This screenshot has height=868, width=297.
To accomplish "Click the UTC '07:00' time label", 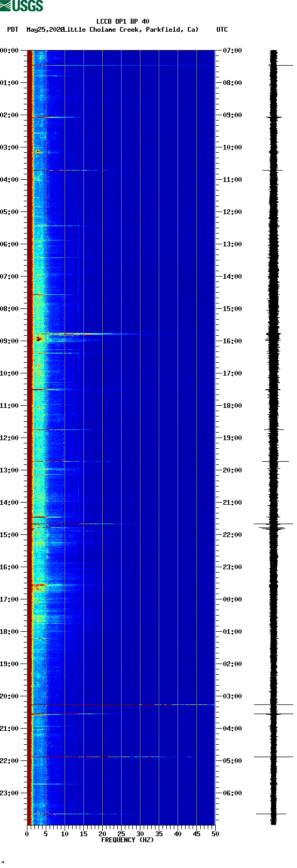I will (232, 51).
